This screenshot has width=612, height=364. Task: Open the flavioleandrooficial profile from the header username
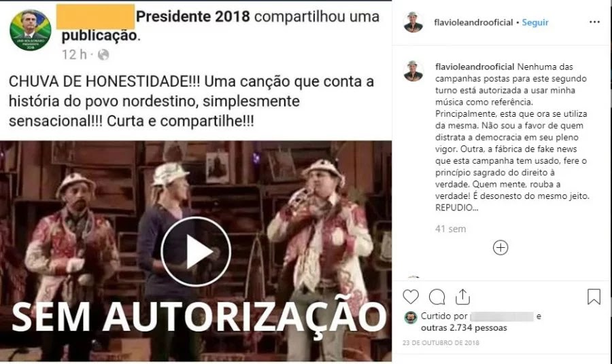point(473,22)
